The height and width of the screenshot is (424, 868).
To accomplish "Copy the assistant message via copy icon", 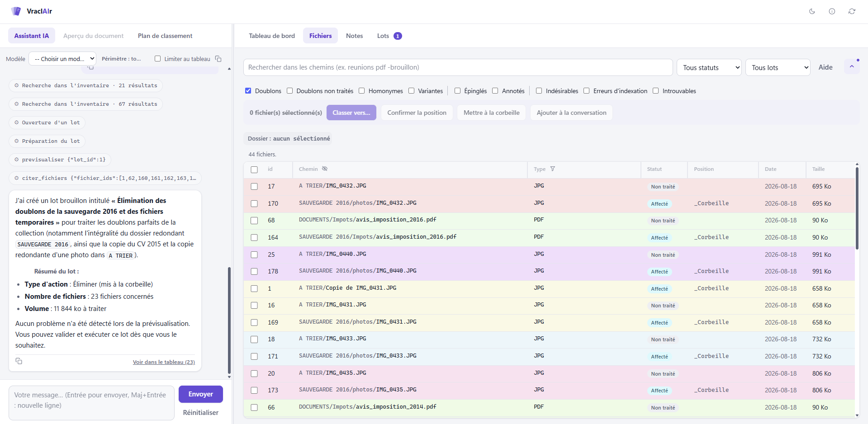I will pos(19,361).
